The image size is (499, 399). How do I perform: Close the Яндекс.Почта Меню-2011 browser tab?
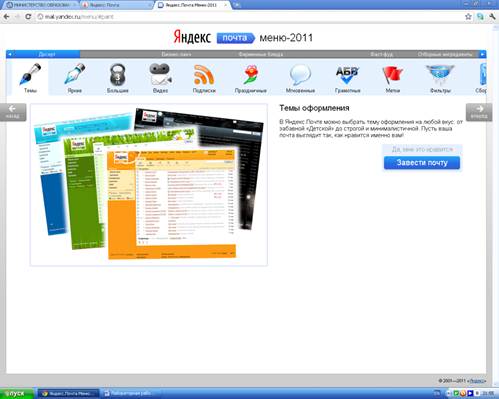pyautogui.click(x=226, y=5)
